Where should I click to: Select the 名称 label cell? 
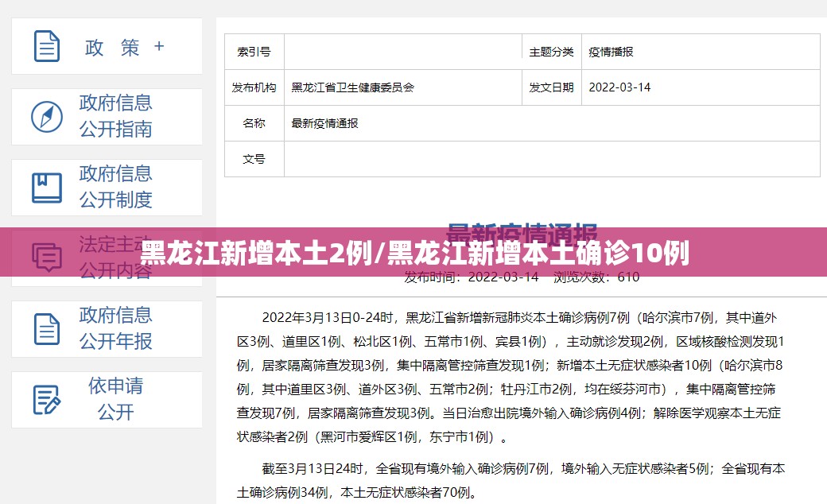[x=254, y=123]
